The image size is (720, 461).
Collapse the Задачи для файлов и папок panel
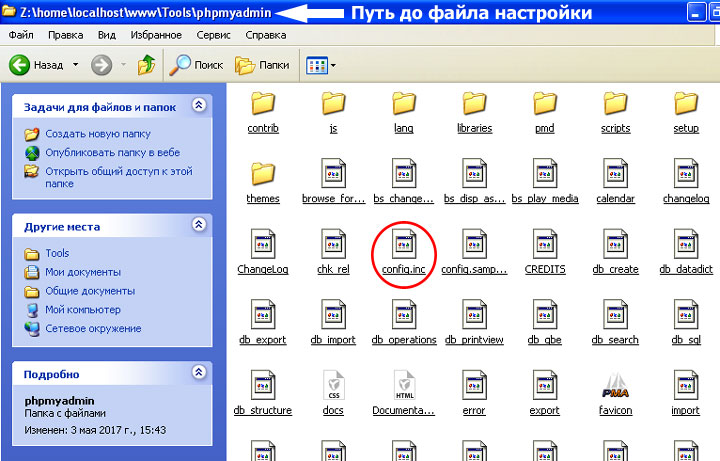point(199,105)
